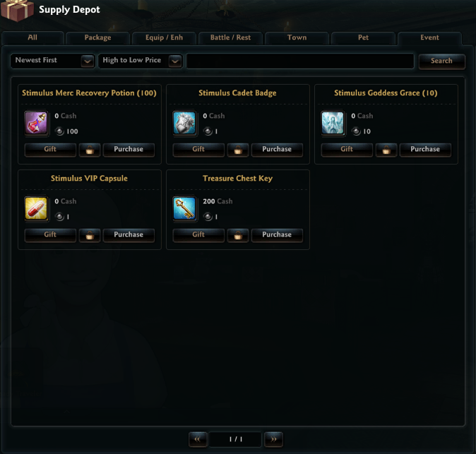Click the Search button
Image resolution: width=476 pixels, height=454 pixels.
click(441, 61)
